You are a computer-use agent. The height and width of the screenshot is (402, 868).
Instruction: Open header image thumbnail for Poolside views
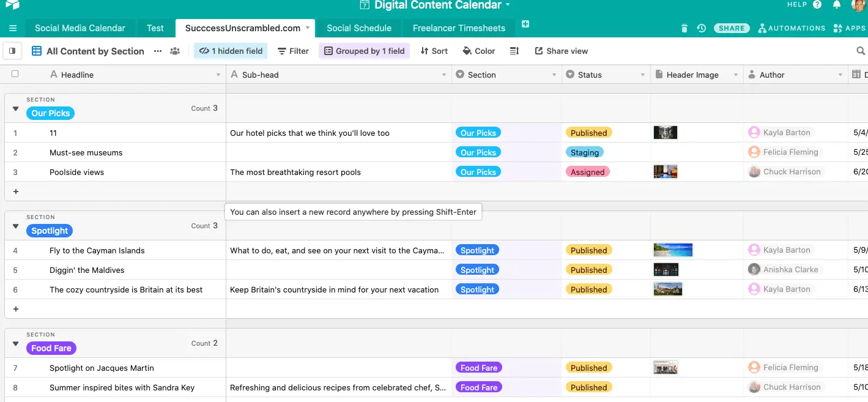(x=666, y=172)
